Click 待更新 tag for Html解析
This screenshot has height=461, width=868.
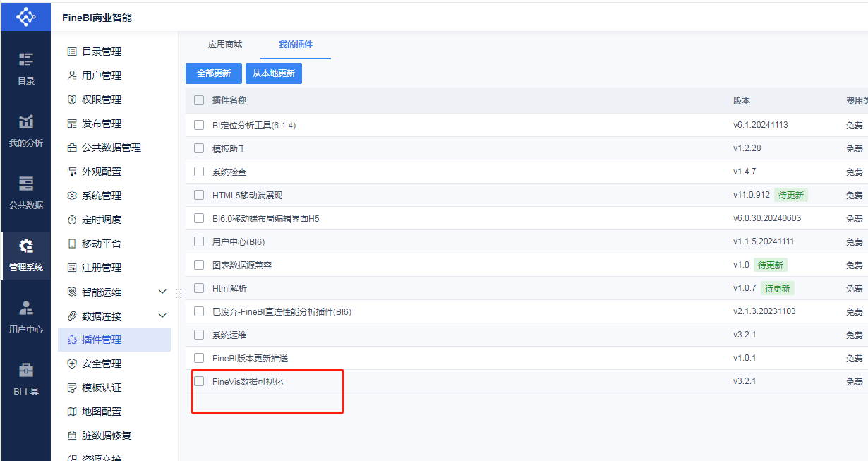778,288
